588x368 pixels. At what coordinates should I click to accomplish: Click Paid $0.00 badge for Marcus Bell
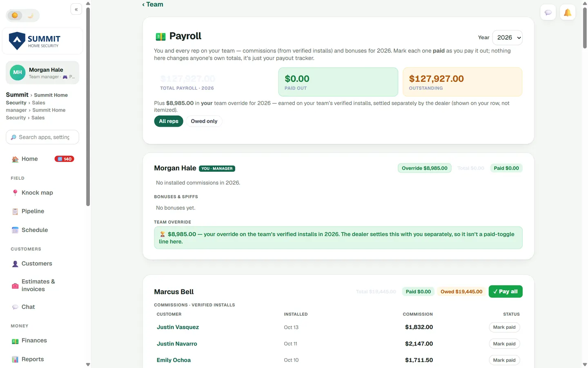(x=418, y=292)
